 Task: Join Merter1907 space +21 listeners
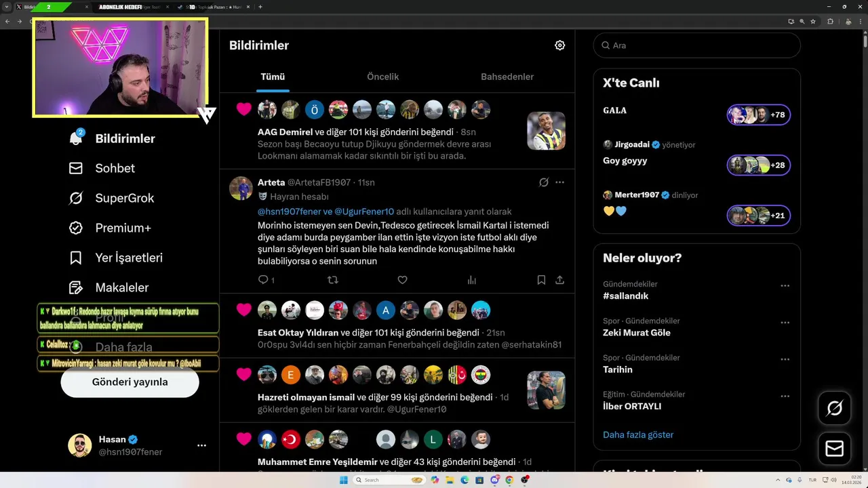coord(758,216)
